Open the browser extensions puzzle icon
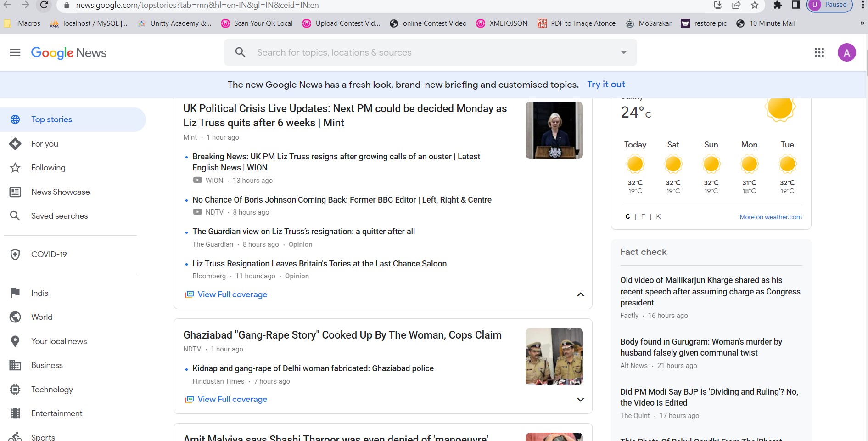This screenshot has width=868, height=441. click(778, 5)
